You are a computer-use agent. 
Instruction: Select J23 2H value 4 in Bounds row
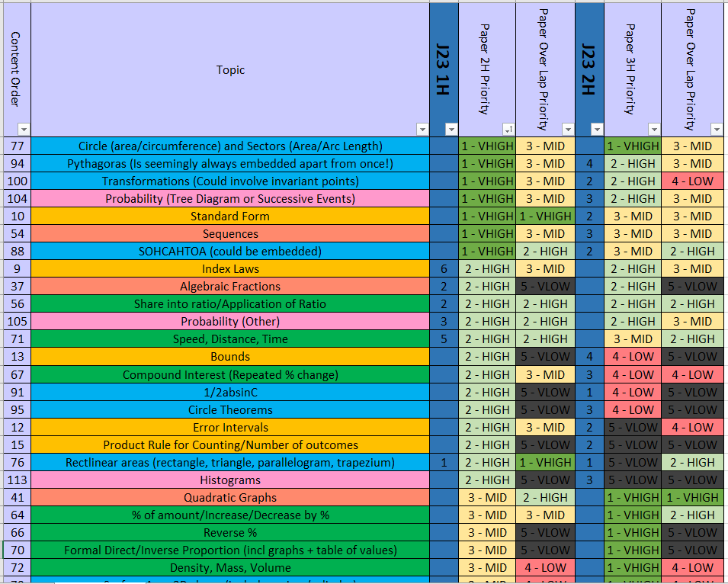(590, 357)
